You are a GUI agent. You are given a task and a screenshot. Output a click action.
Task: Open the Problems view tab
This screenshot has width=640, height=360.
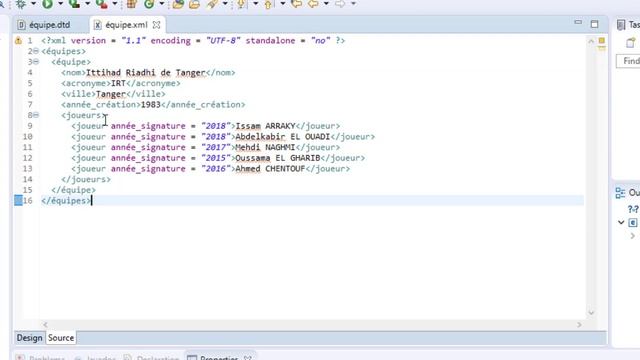(41, 358)
